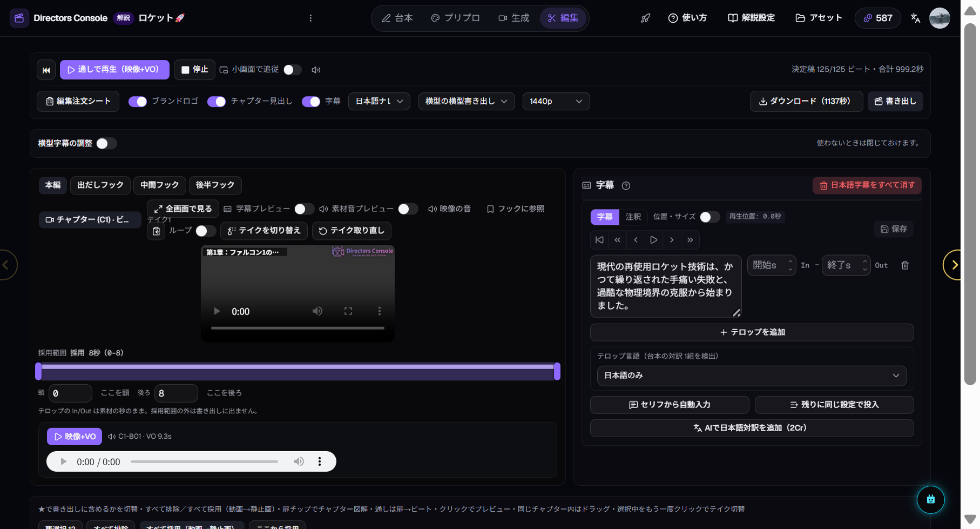
Task: Open the chatbot assistant floating button
Action: coord(930,499)
